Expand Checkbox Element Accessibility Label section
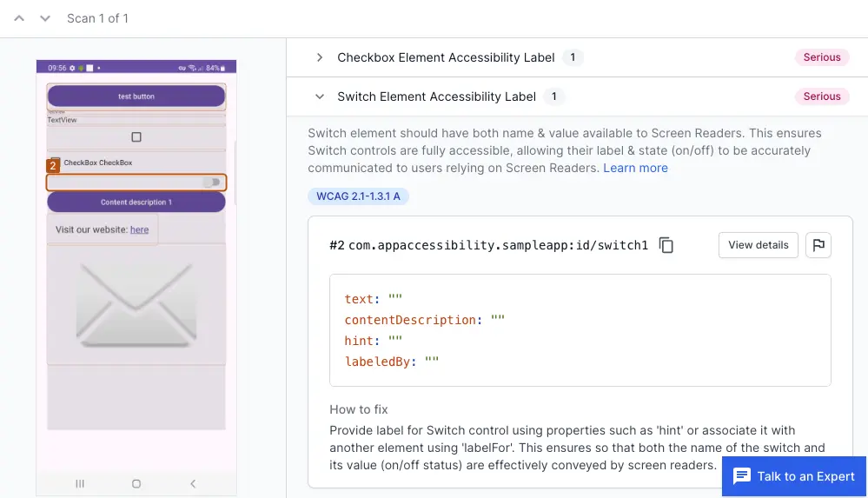The image size is (868, 498). pos(320,57)
